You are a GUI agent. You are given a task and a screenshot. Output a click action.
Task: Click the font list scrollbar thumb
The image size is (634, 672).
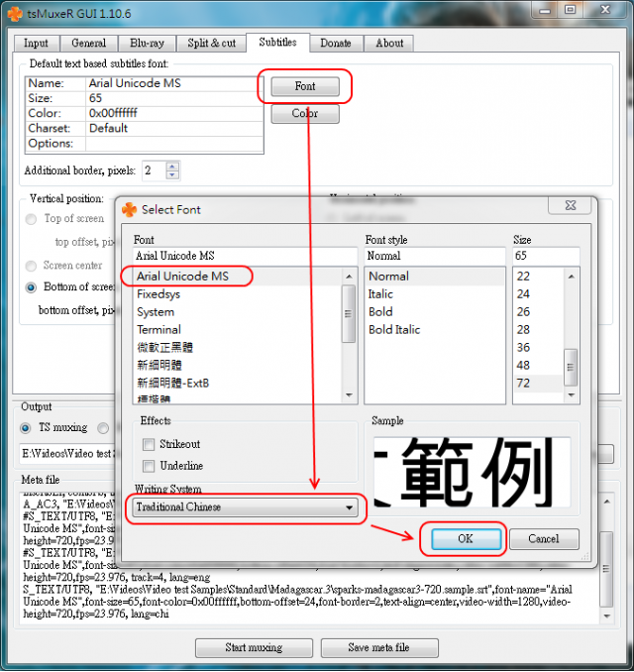click(x=349, y=314)
